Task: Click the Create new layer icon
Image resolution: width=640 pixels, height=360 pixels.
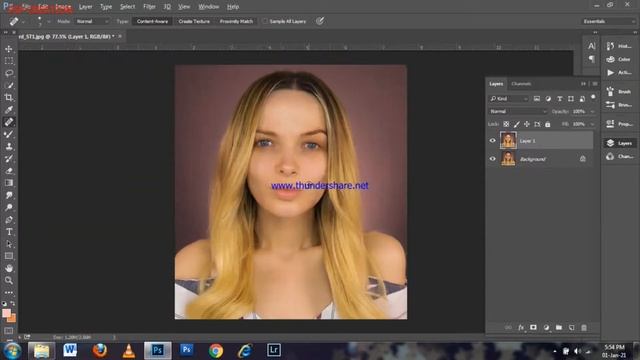Action: (x=571, y=327)
